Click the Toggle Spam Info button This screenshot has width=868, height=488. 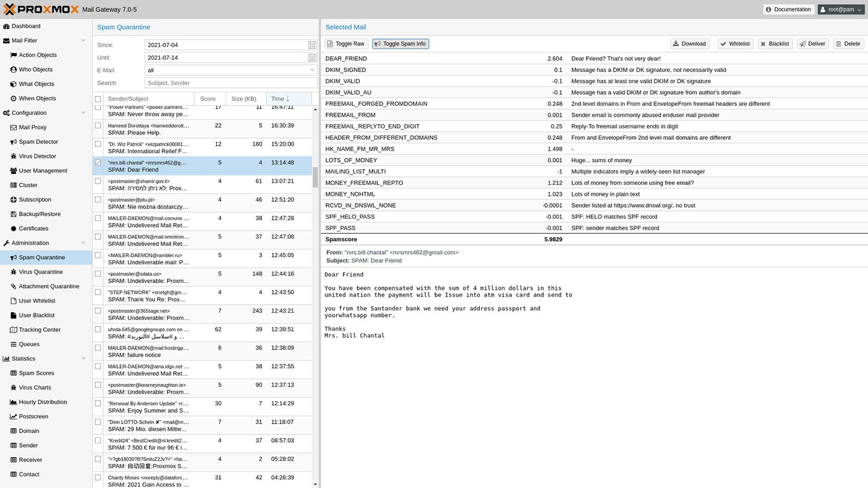[x=400, y=43]
